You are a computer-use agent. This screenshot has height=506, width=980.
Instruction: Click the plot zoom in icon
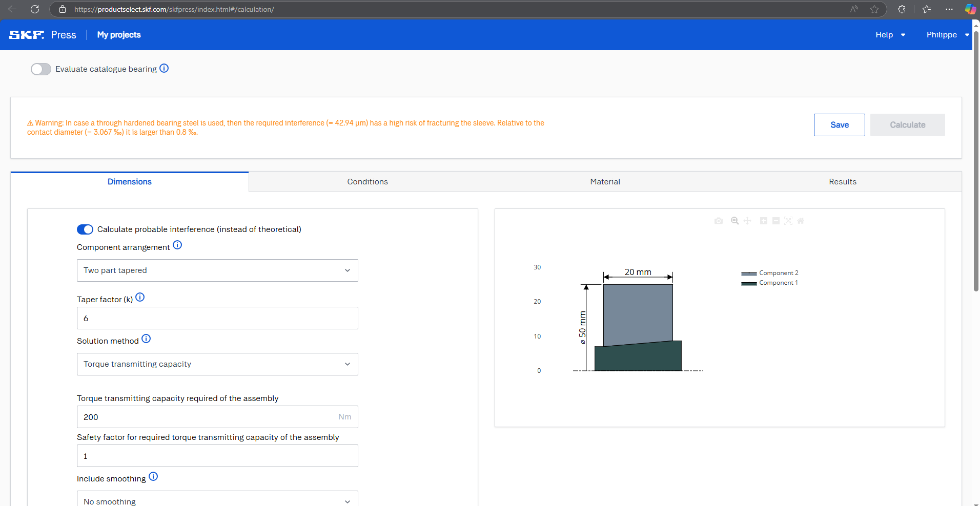click(x=764, y=221)
